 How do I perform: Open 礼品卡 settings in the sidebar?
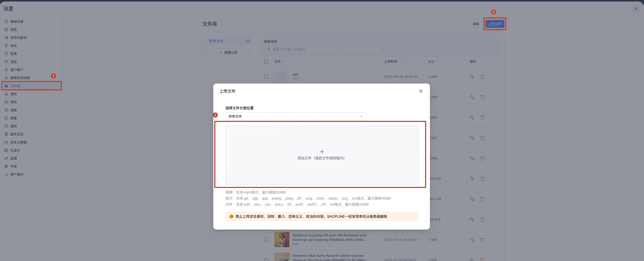point(15,150)
